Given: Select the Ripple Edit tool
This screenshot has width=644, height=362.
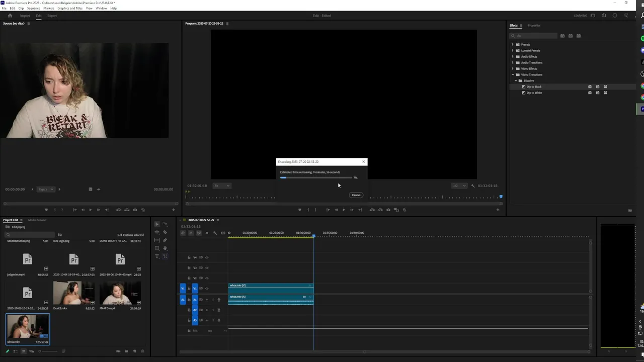Looking at the screenshot, I should (x=157, y=232).
